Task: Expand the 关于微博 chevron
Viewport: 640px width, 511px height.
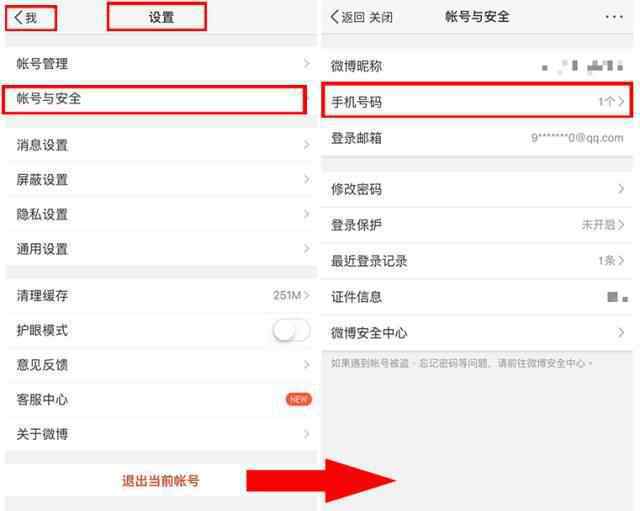Action: (307, 434)
